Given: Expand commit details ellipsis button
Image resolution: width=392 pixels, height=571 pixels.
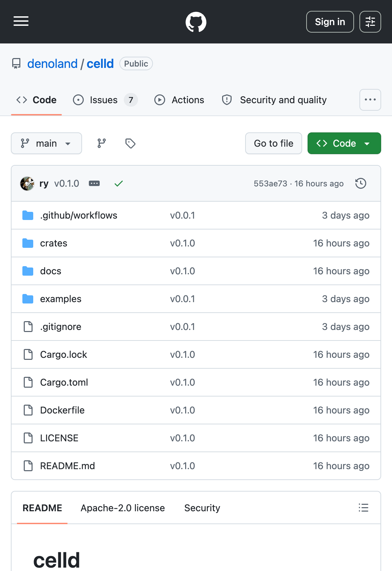Looking at the screenshot, I should (94, 183).
